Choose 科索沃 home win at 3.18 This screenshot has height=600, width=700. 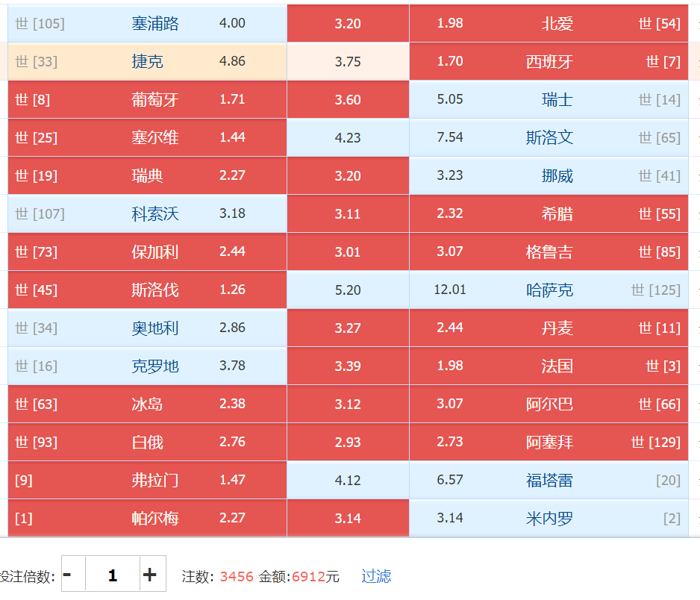[147, 214]
